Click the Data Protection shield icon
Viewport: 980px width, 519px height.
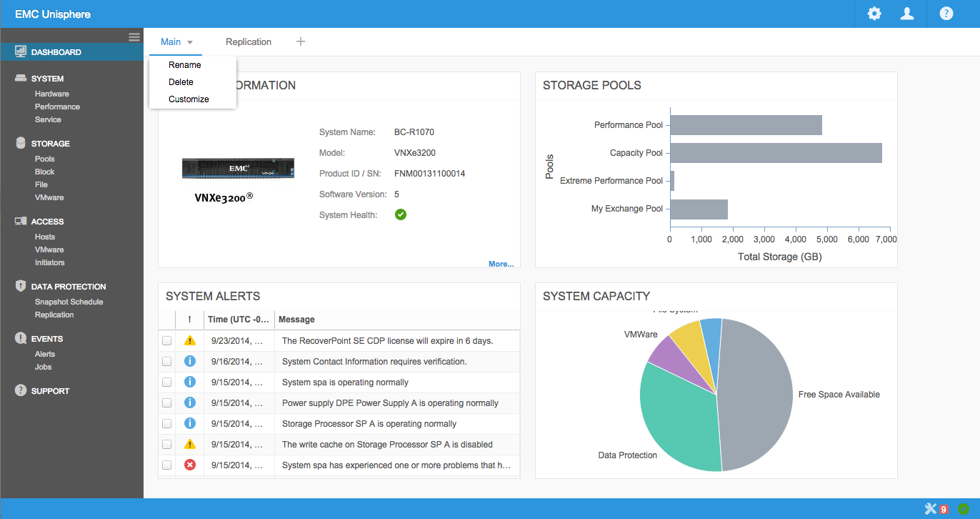(x=21, y=286)
